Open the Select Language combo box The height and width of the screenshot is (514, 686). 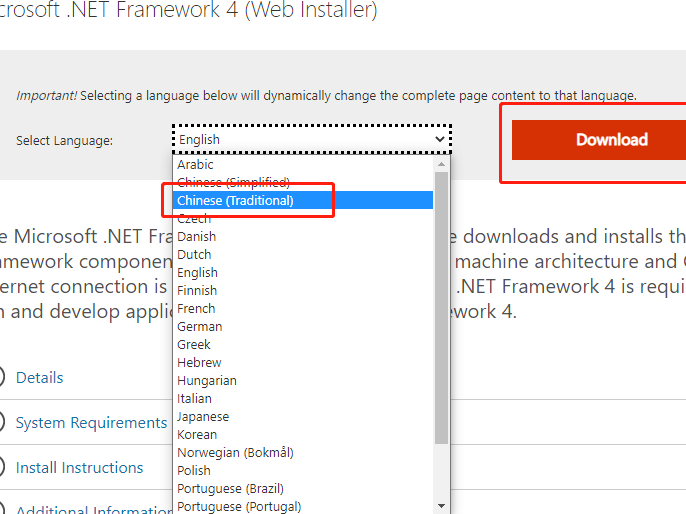312,139
